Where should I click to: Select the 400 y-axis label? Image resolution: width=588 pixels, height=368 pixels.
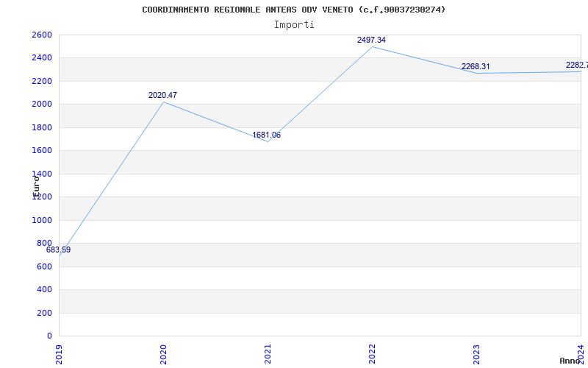pos(44,290)
